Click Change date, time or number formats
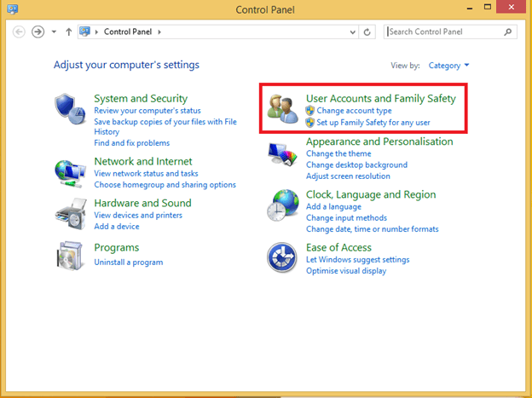 (x=373, y=229)
